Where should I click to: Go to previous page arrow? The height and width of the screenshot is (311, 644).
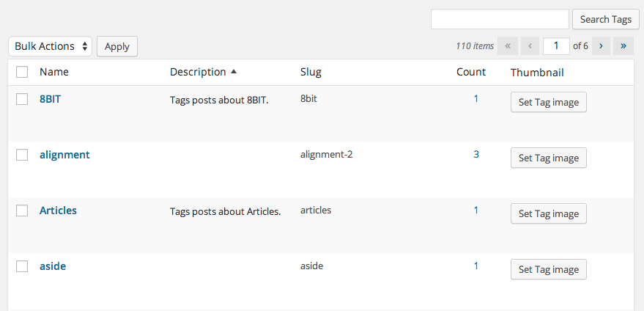point(530,46)
